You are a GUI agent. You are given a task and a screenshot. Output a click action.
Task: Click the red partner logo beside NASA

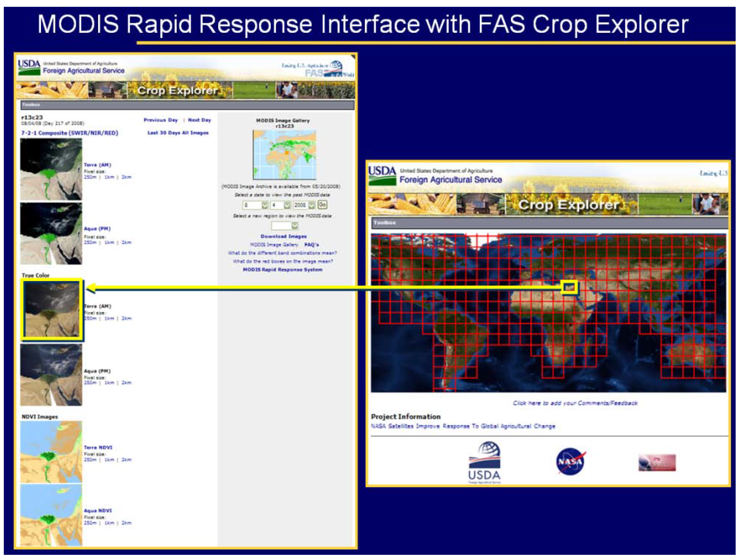[x=657, y=463]
